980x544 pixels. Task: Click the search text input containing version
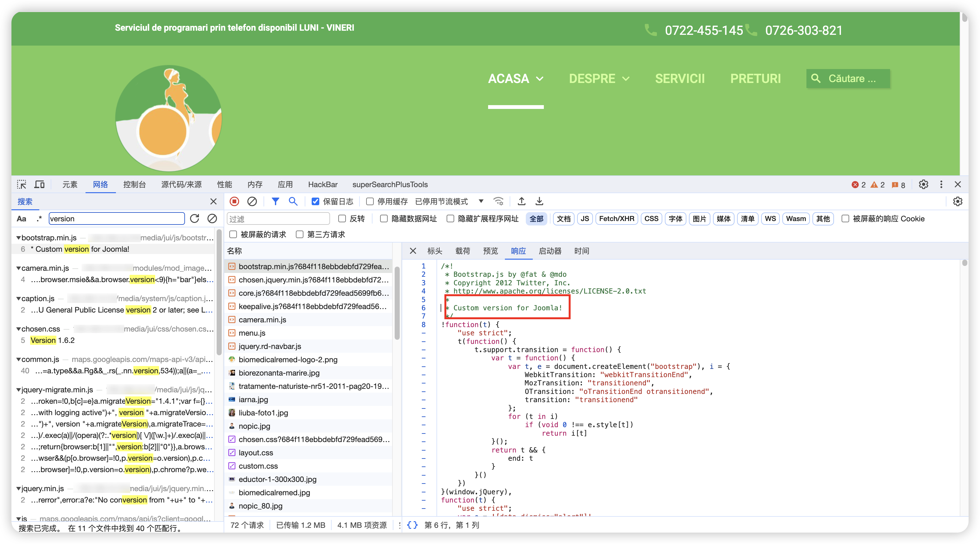117,219
